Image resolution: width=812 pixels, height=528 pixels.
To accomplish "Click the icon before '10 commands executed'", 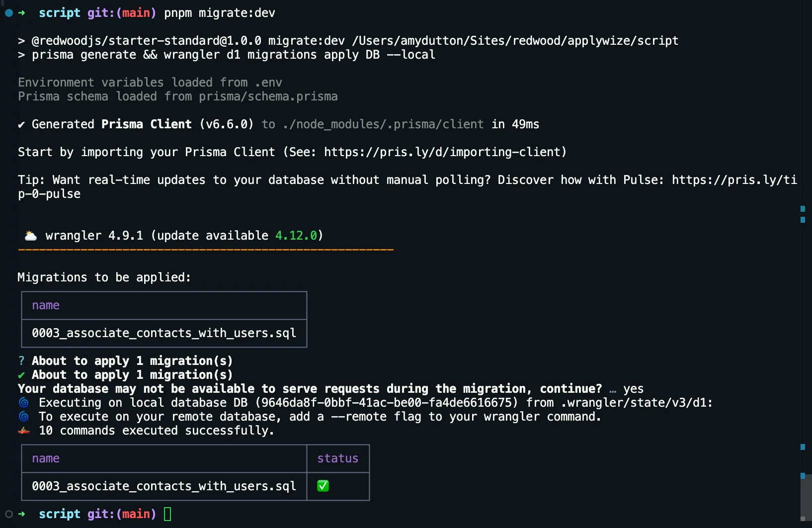I will pos(23,431).
